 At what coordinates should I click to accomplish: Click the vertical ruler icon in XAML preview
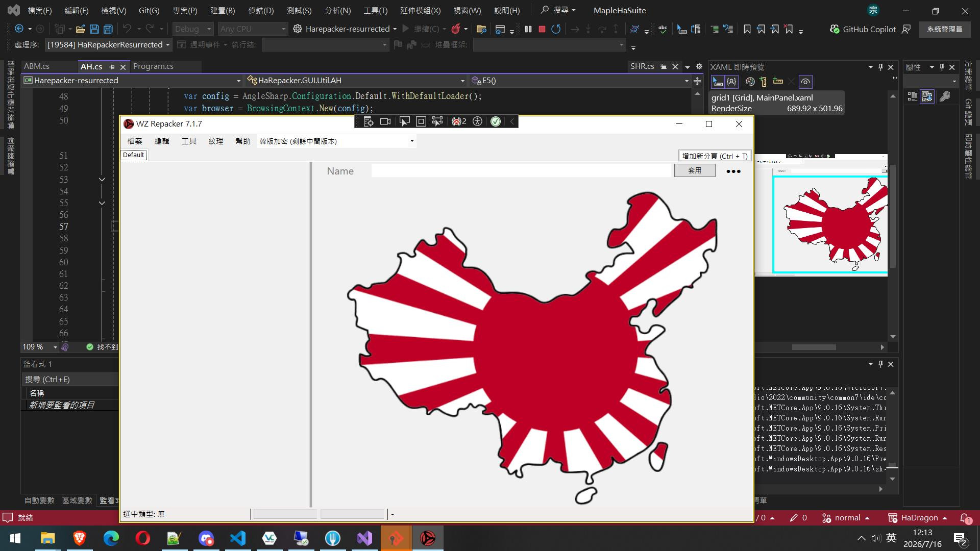[763, 82]
